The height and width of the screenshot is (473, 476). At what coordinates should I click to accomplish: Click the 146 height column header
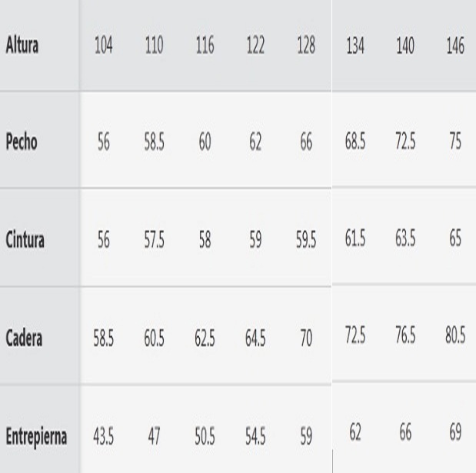tap(455, 45)
